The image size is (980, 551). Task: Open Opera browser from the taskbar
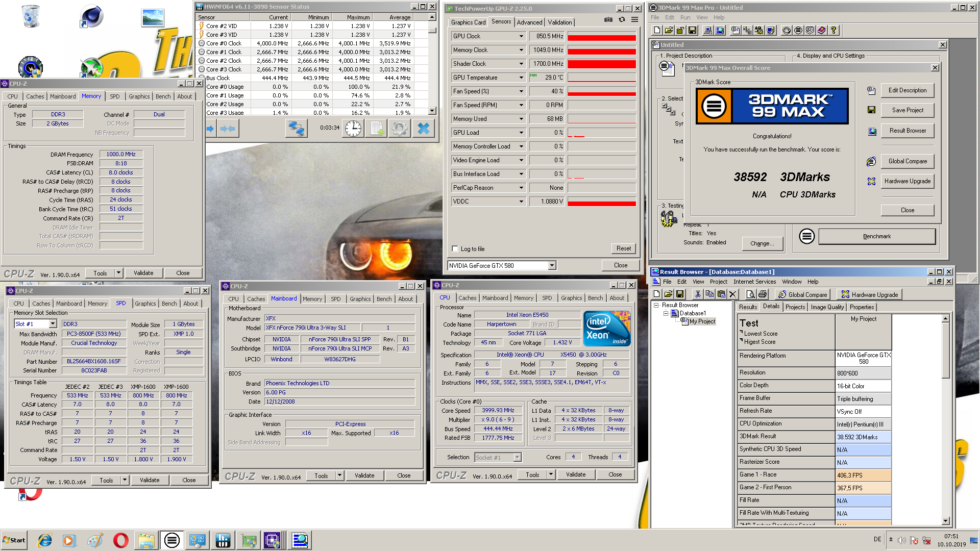coord(121,540)
